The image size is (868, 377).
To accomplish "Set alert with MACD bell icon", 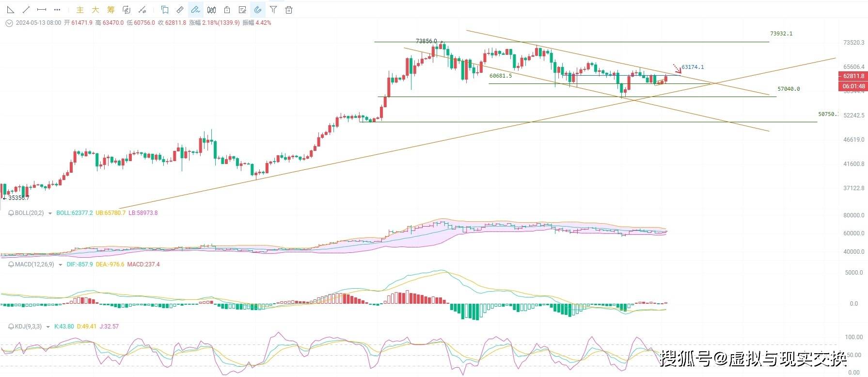I will pyautogui.click(x=11, y=264).
